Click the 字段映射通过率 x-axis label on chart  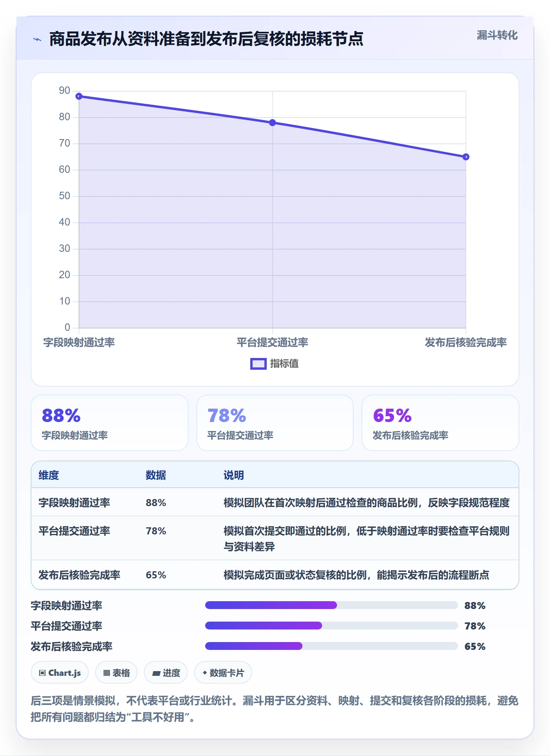[79, 342]
